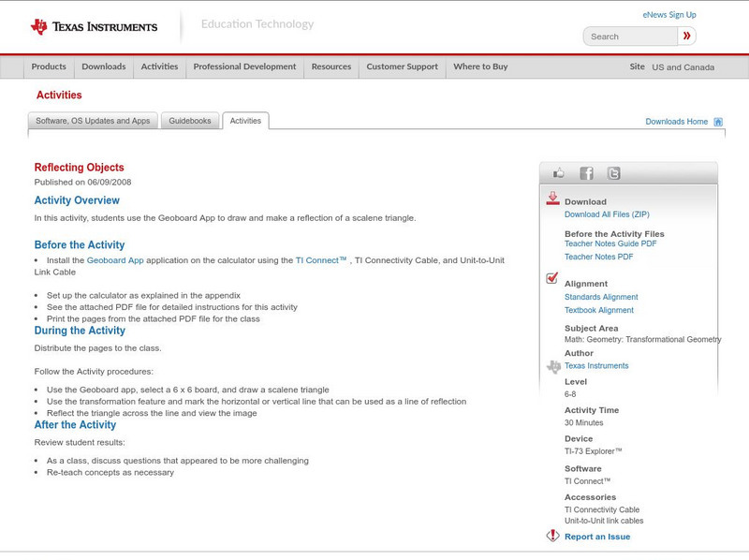
Task: Open the Standards Alignment link
Action: coord(601,297)
